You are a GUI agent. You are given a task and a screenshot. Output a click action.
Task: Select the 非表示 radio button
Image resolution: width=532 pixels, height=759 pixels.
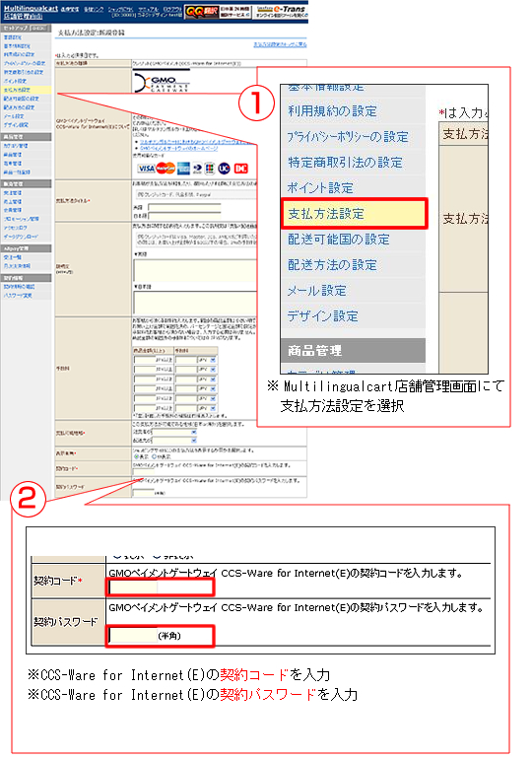click(x=155, y=456)
